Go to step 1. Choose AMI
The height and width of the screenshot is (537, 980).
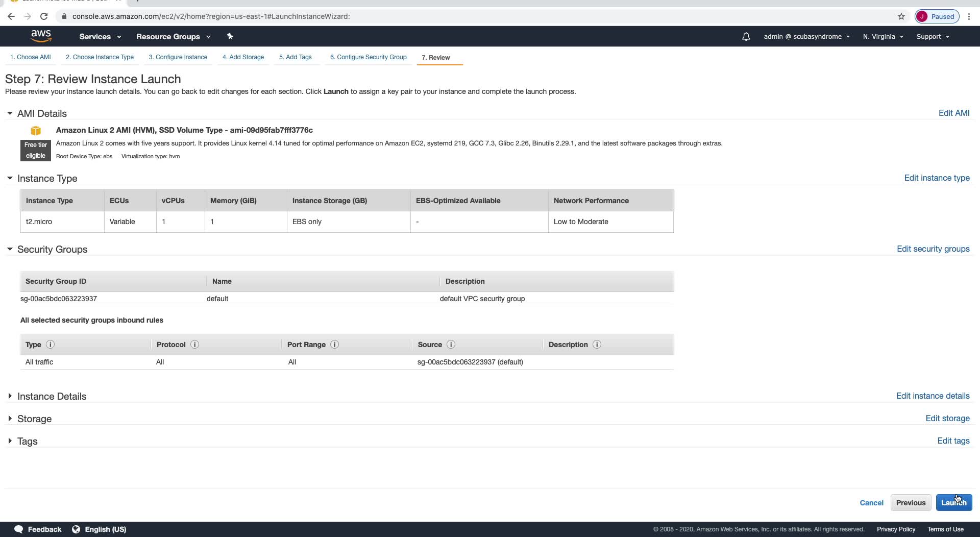(x=31, y=57)
